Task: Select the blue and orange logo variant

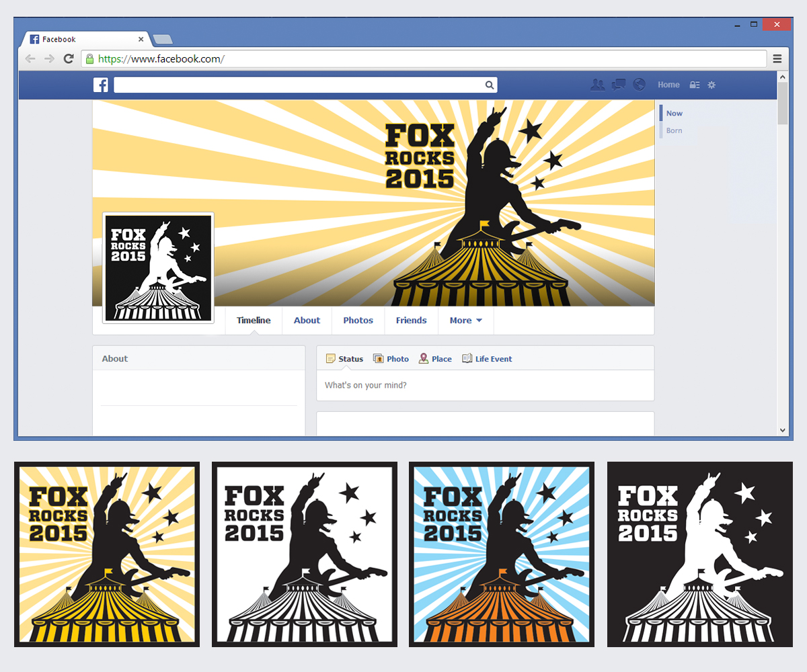Action: point(502,554)
